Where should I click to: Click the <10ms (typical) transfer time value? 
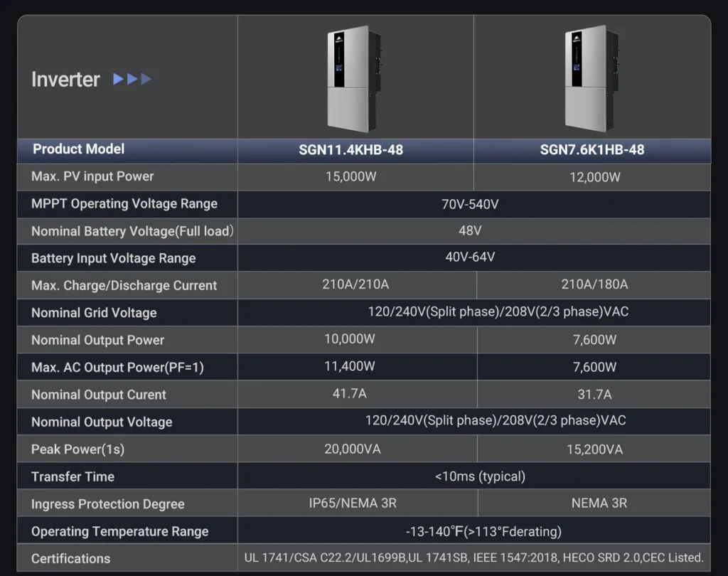[480, 476]
